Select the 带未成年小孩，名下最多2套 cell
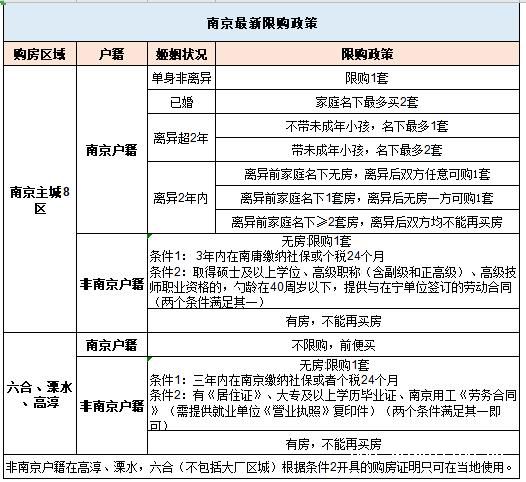This screenshot has height=482, width=526. pos(367,150)
